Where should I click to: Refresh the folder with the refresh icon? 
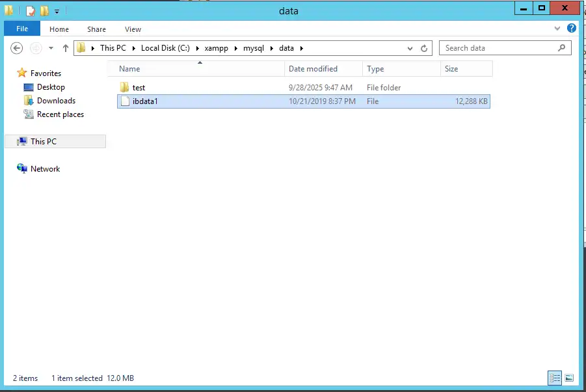click(x=425, y=47)
